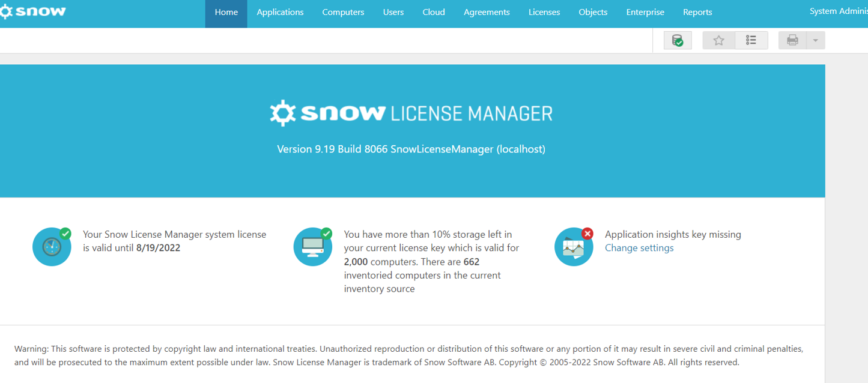This screenshot has height=383, width=868.
Task: Click the Change settings link
Action: click(639, 248)
